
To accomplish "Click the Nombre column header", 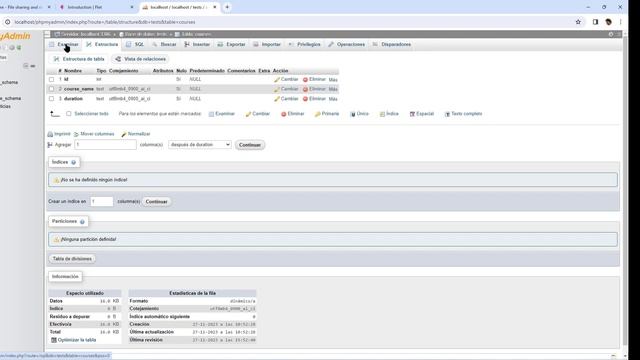I will [73, 71].
